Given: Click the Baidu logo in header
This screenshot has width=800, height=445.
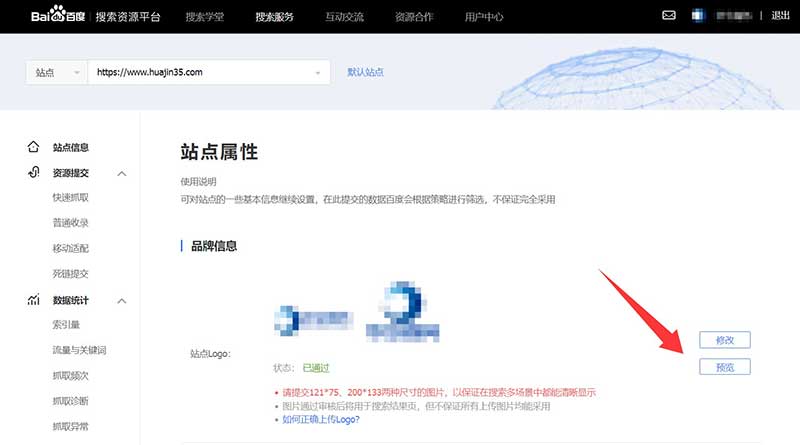Looking at the screenshot, I should click(60, 16).
